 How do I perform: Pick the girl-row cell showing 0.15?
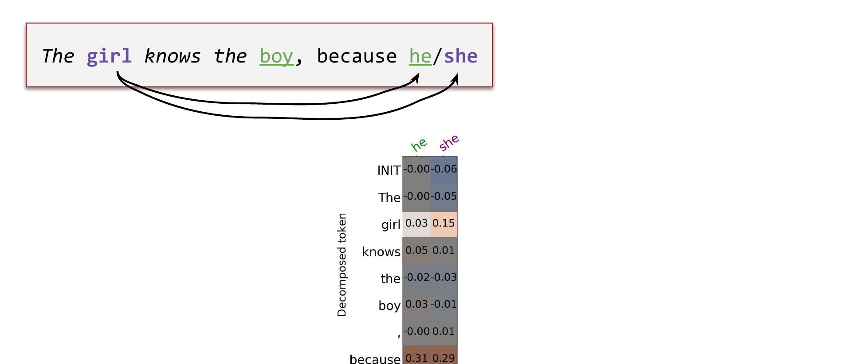pos(444,223)
